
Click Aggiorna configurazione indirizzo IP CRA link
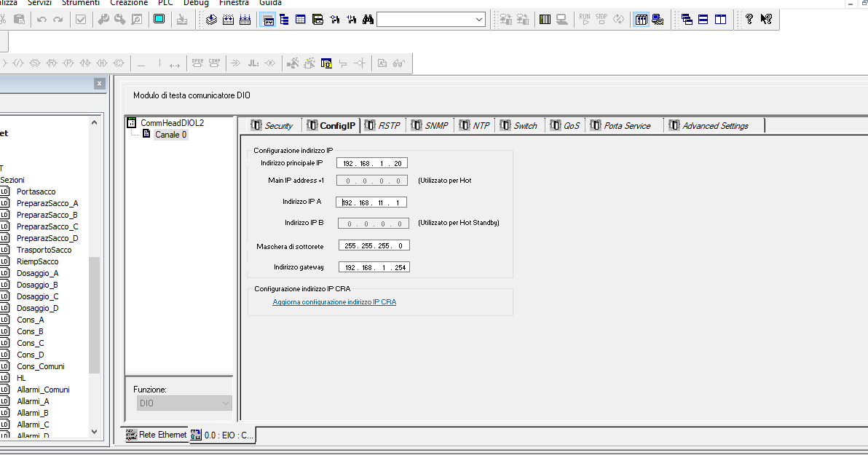(x=334, y=302)
